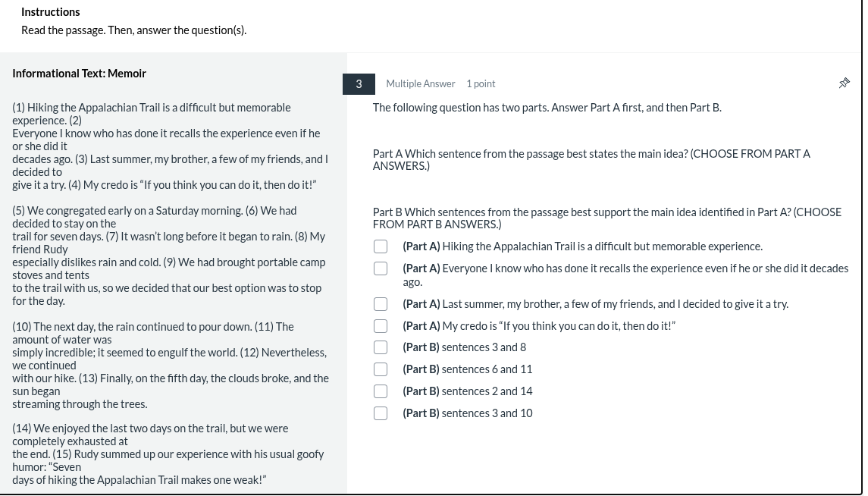Select the 'Last summer, my brother' Part A checkbox
The width and height of the screenshot is (868, 496).
(x=381, y=304)
